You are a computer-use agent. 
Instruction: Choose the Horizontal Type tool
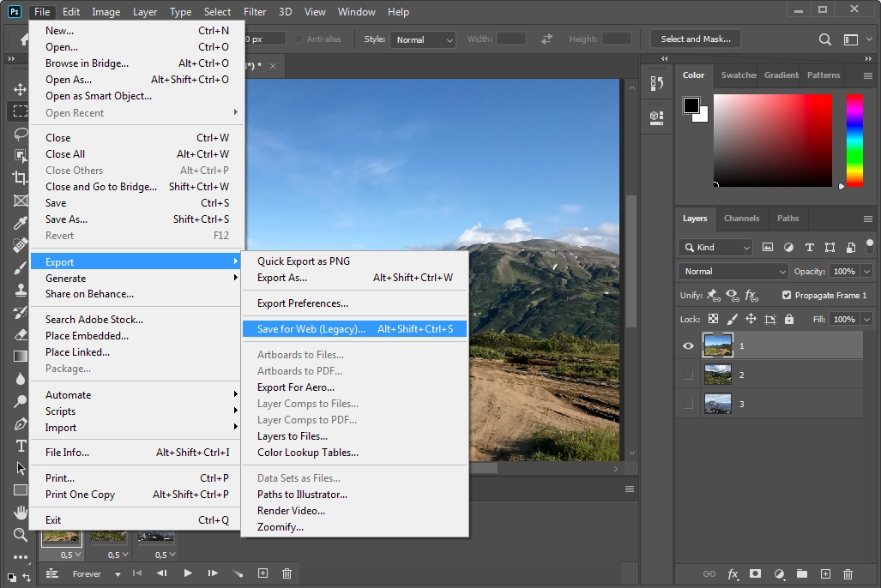(20, 446)
